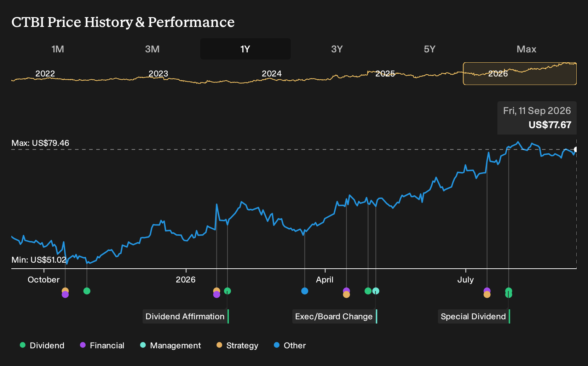Toggle the Management legend filter
This screenshot has width=588, height=366.
pos(171,345)
